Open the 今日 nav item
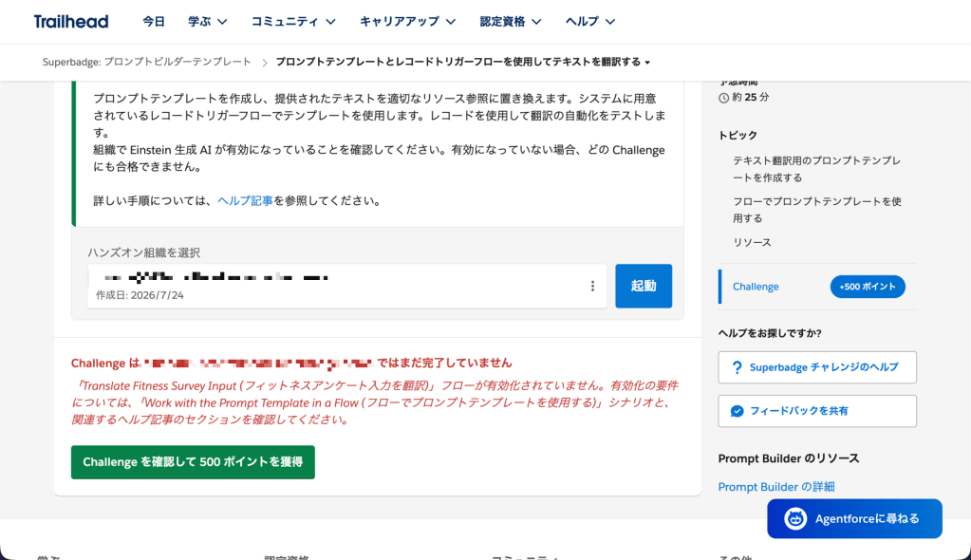 pos(154,22)
